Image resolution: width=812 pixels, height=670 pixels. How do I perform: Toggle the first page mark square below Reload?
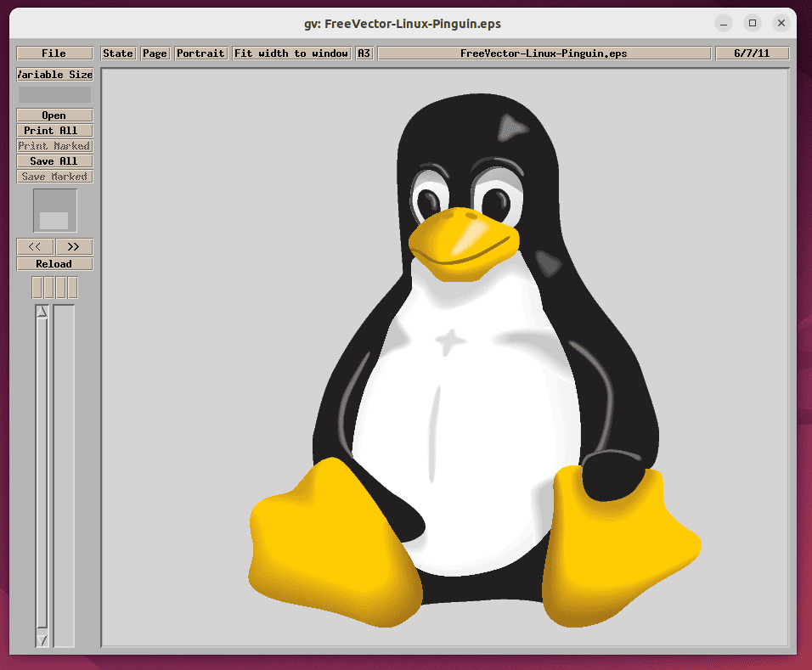click(x=37, y=287)
